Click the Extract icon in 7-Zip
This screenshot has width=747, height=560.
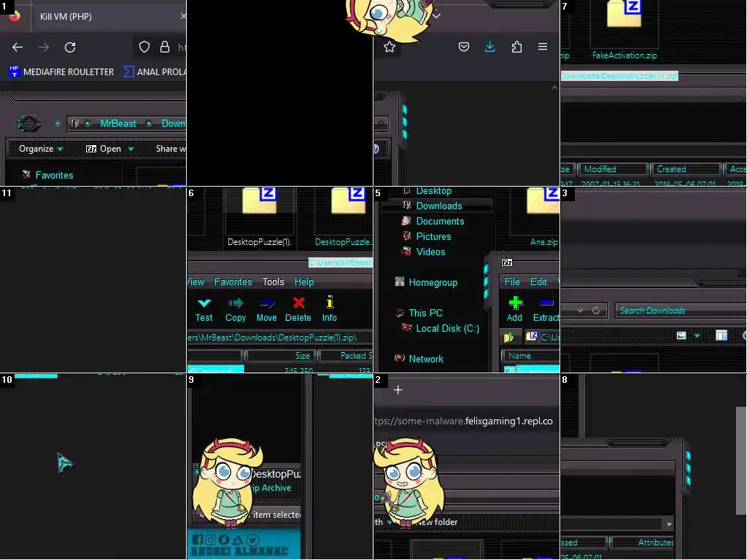[x=546, y=309]
